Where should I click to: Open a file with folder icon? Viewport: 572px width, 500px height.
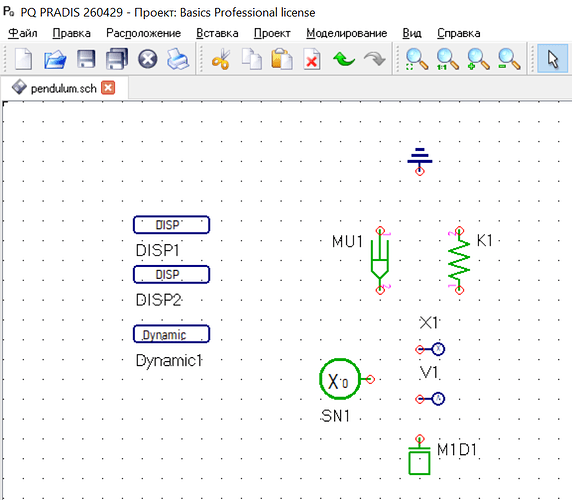click(x=55, y=59)
